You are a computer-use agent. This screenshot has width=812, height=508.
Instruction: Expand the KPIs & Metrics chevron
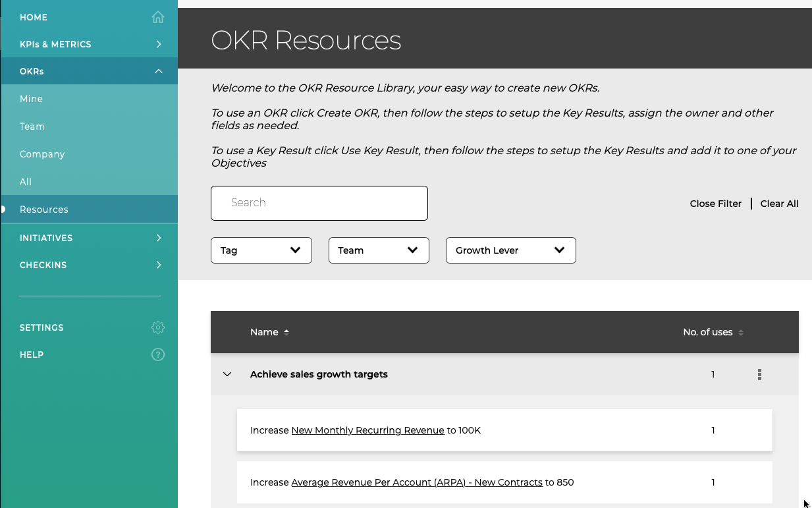159,44
